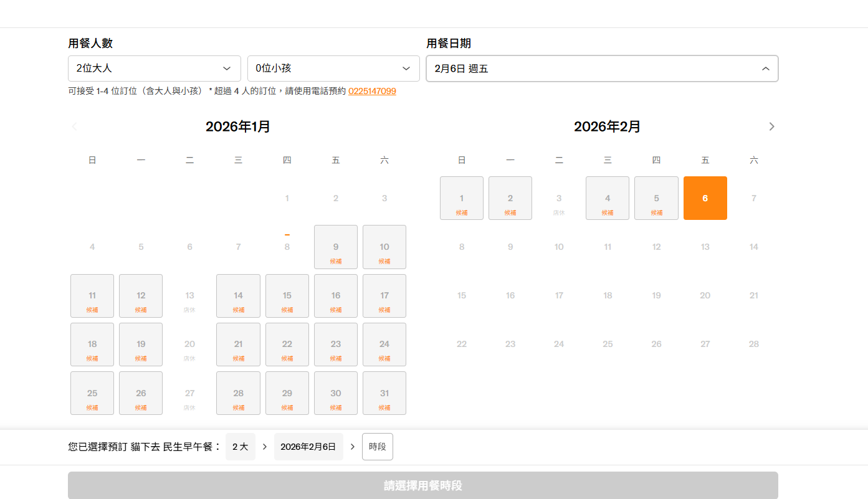Select February 6 highlighted date

coord(705,198)
